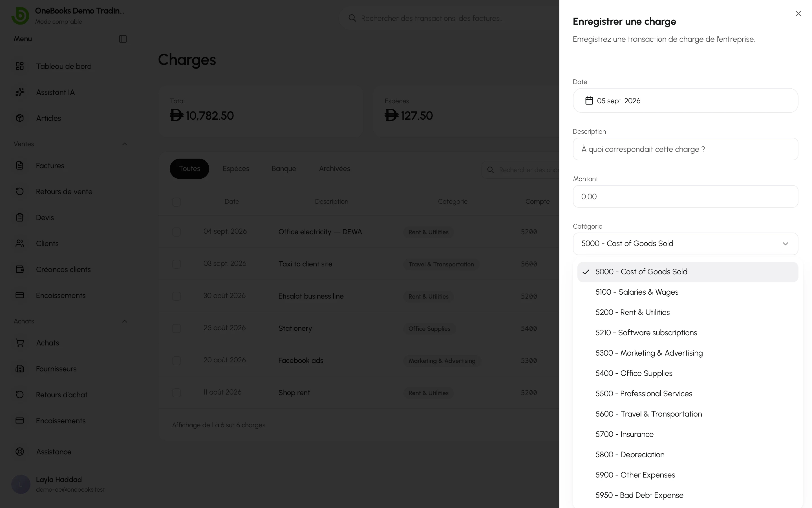Viewport: 812px width, 508px height.
Task: Open the Assistant IA sparkle icon
Action: [20, 92]
